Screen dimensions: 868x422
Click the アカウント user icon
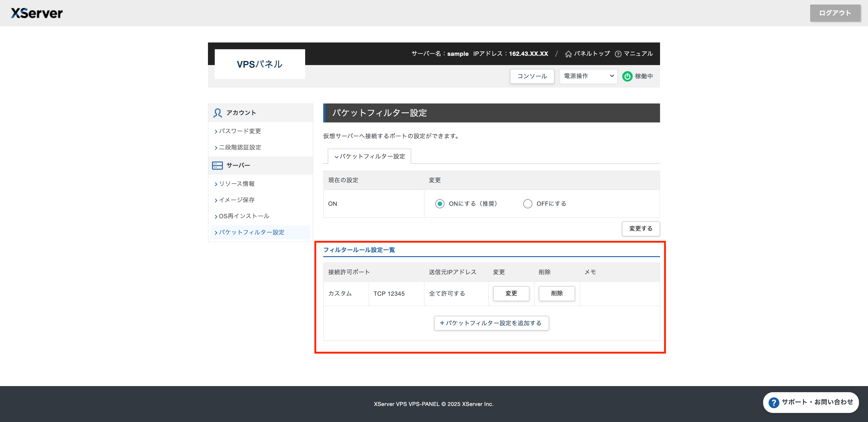click(218, 113)
